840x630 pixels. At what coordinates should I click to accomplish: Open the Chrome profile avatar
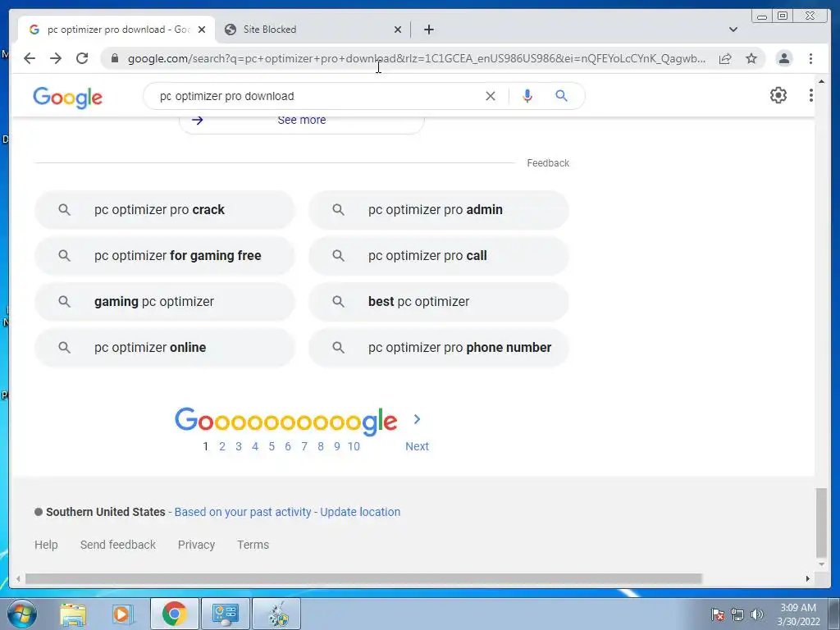(783, 58)
